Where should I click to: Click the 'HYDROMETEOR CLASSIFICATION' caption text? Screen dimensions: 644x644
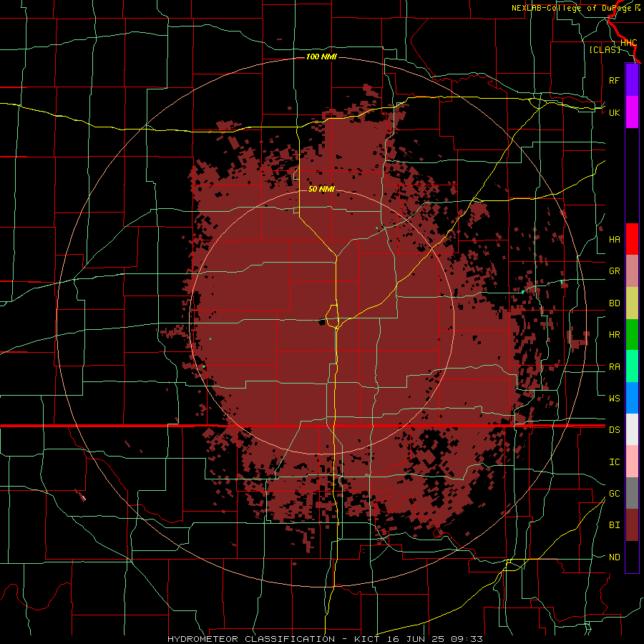click(251, 639)
